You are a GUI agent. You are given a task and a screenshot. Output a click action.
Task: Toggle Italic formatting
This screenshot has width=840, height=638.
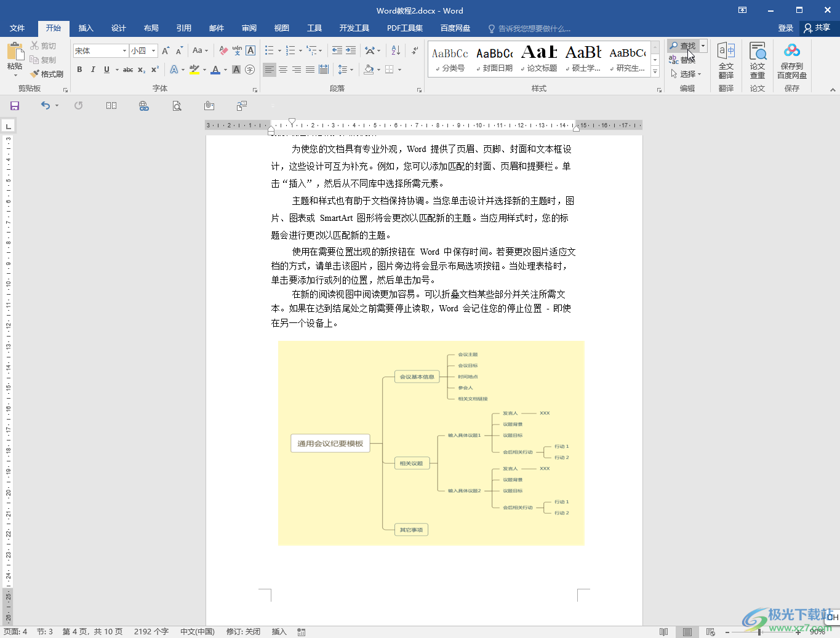(x=93, y=70)
